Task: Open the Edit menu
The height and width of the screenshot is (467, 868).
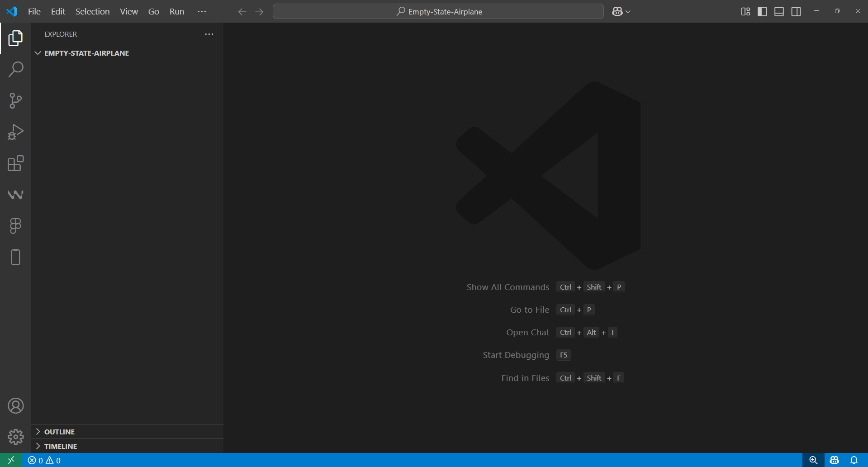Action: pyautogui.click(x=58, y=12)
